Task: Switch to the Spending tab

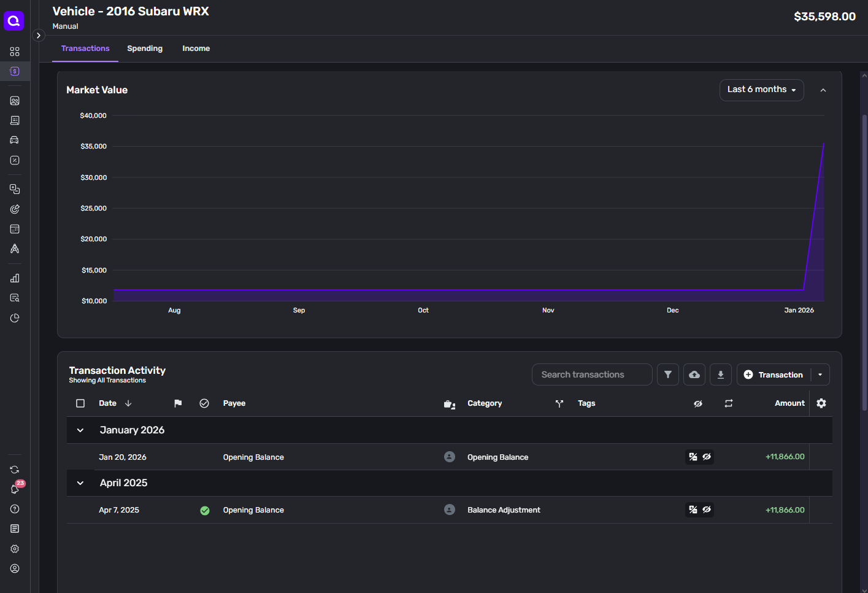Action: [145, 48]
